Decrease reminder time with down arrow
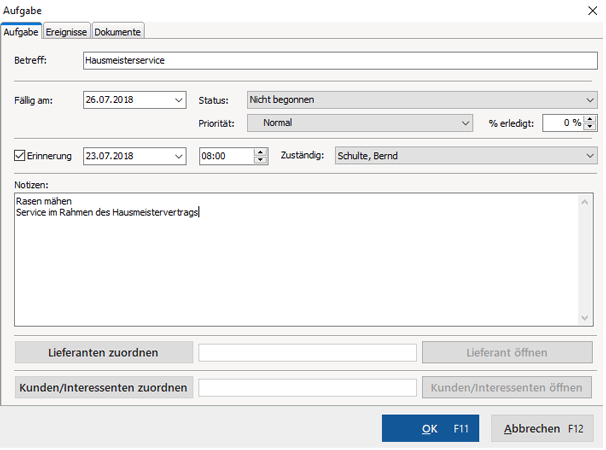 coord(260,160)
